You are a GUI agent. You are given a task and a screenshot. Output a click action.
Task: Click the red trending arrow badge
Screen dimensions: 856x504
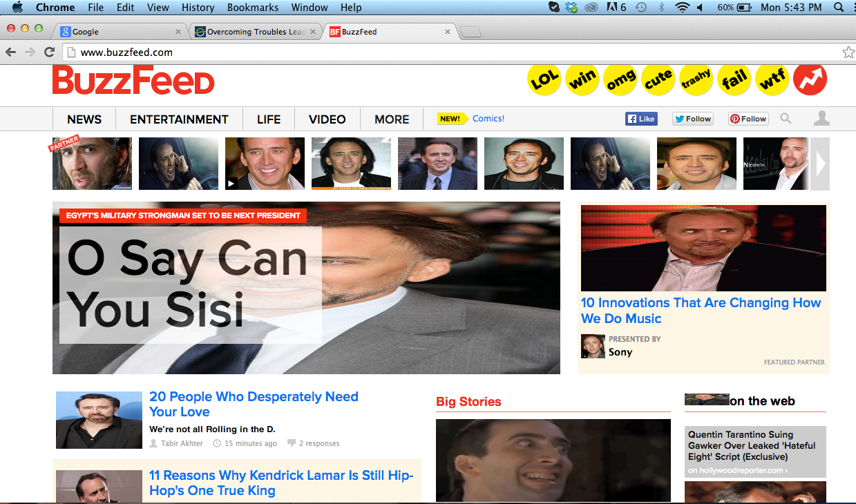coord(810,79)
